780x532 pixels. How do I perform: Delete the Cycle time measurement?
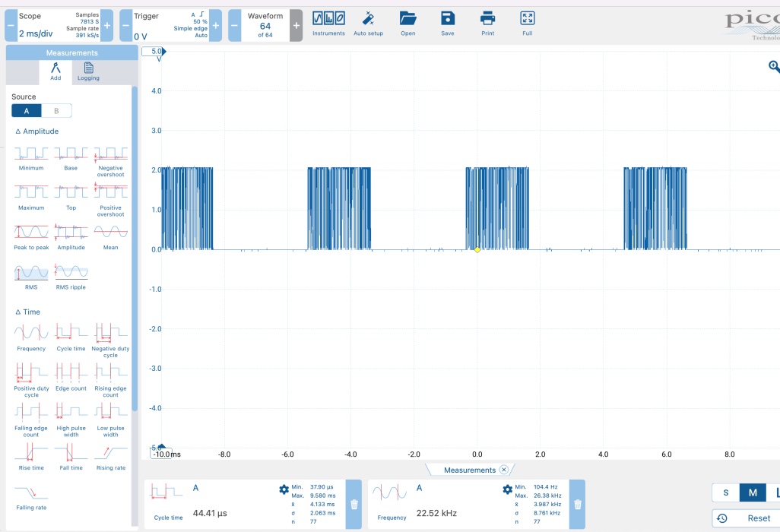point(354,504)
